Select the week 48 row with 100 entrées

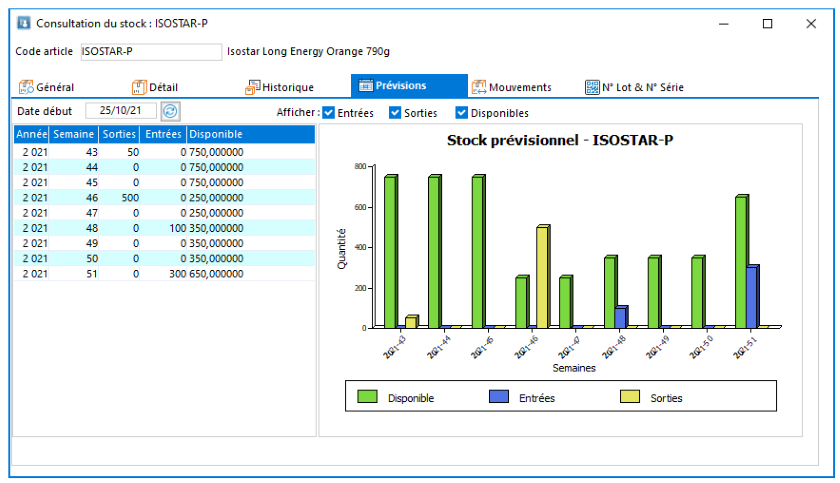point(164,228)
